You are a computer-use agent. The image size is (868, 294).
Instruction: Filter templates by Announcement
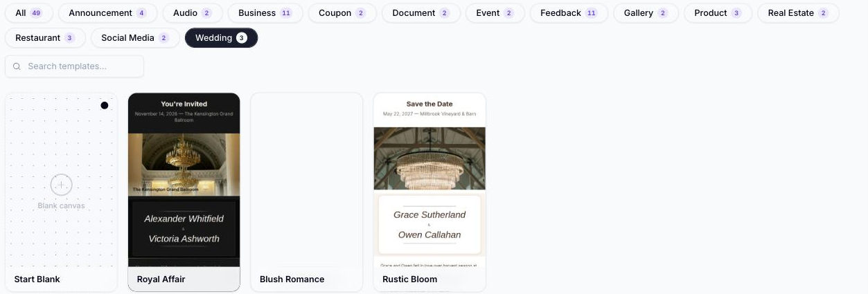tap(107, 13)
